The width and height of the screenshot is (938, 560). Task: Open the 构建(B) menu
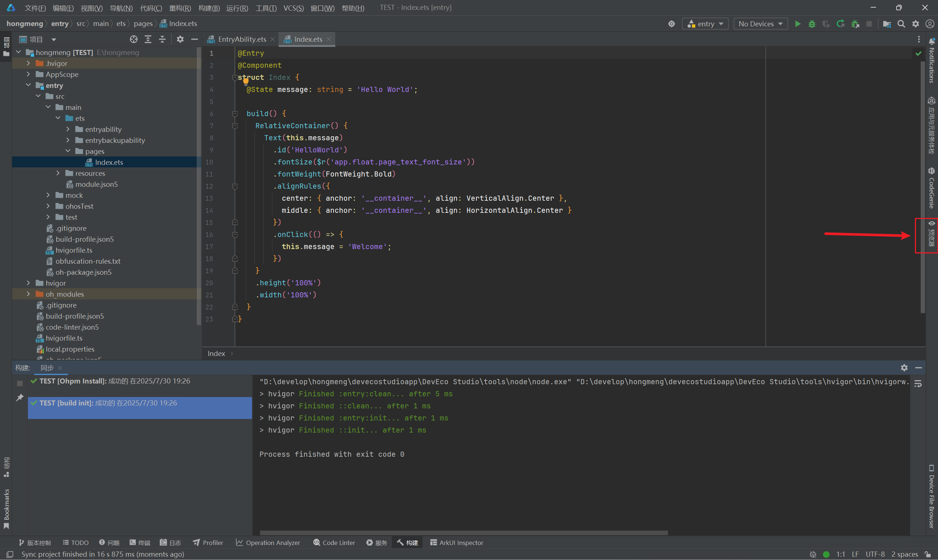[209, 8]
